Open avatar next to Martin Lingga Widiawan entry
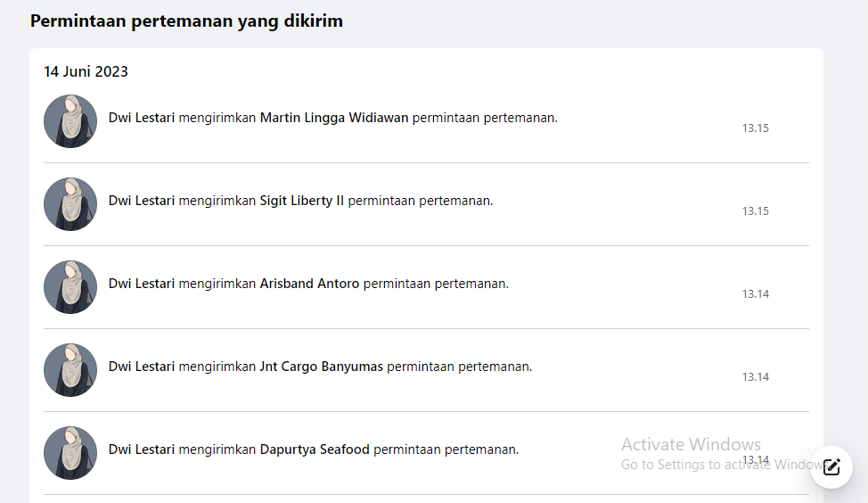This screenshot has width=868, height=503. pyautogui.click(x=70, y=121)
